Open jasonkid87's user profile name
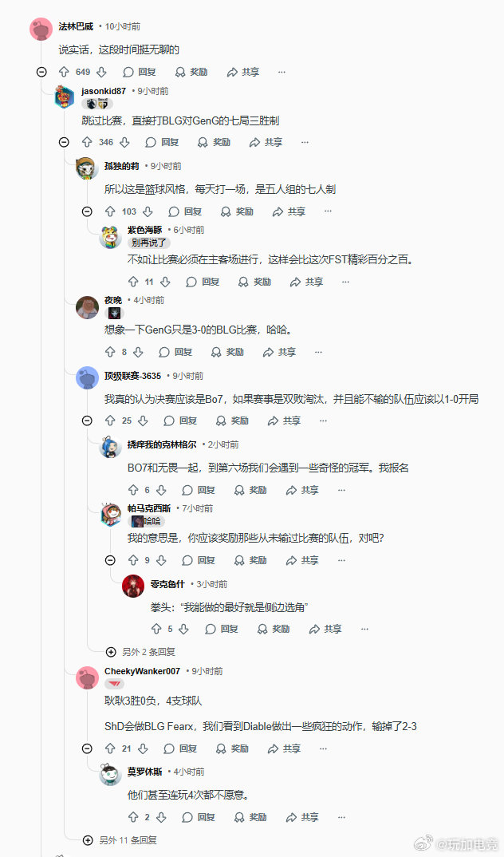 104,91
